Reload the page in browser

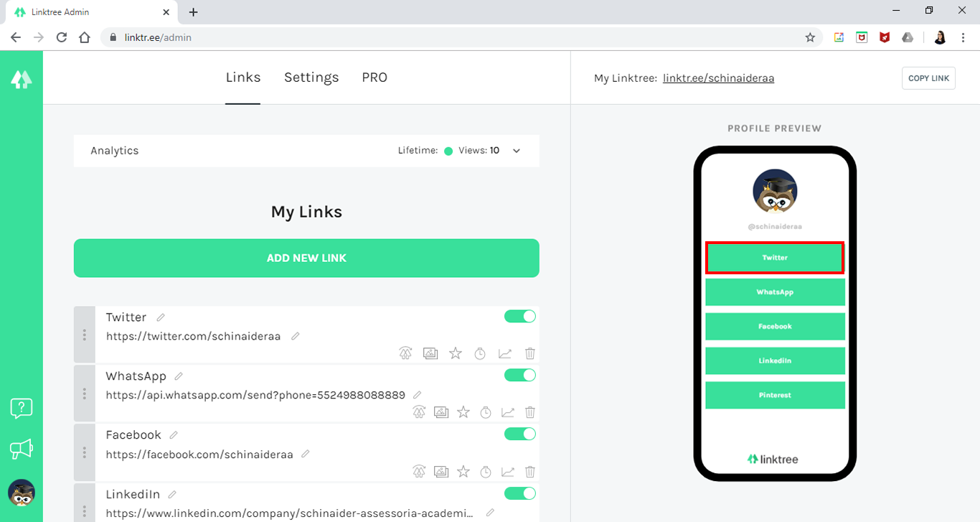(x=62, y=37)
